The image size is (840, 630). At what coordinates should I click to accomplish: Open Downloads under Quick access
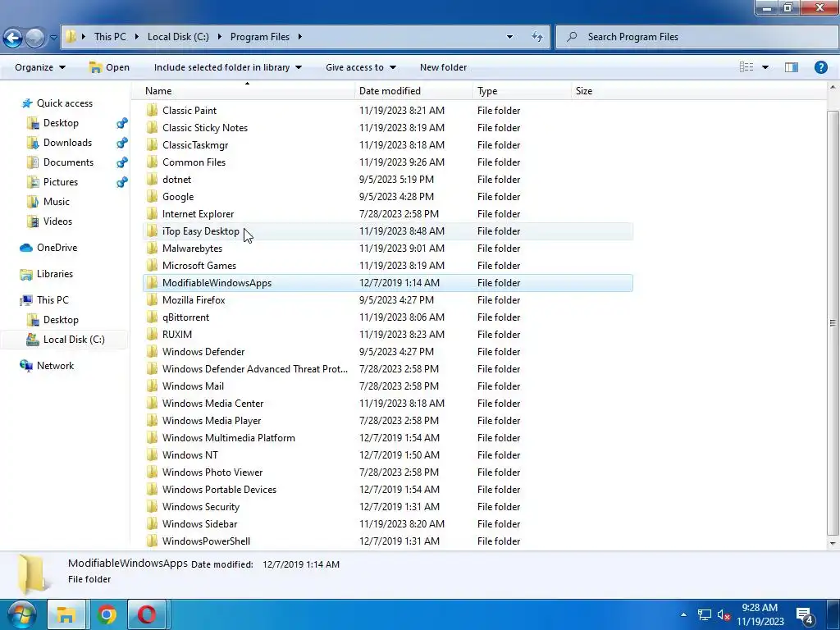(67, 143)
